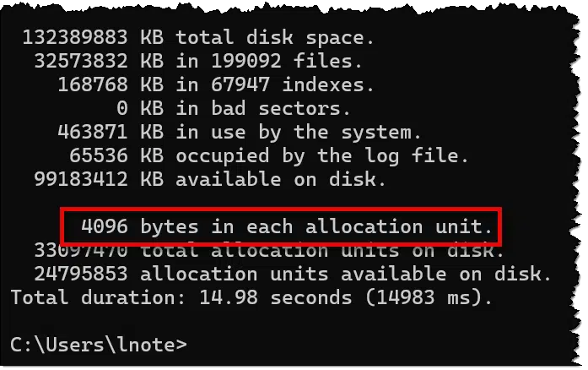Click the number 32573832
588x370 pixels.
[x=81, y=61]
